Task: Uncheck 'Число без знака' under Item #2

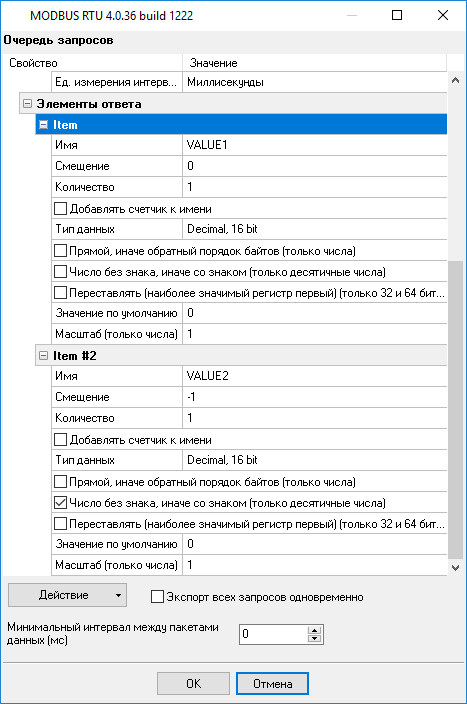Action: click(x=60, y=503)
